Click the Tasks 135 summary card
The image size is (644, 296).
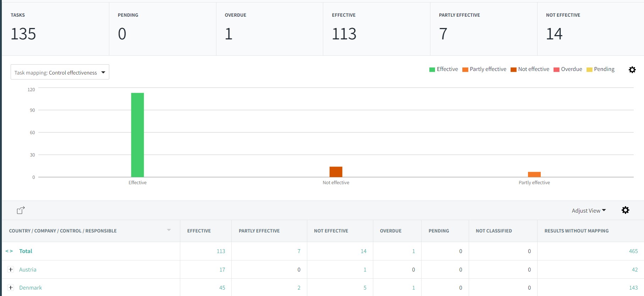pos(56,29)
